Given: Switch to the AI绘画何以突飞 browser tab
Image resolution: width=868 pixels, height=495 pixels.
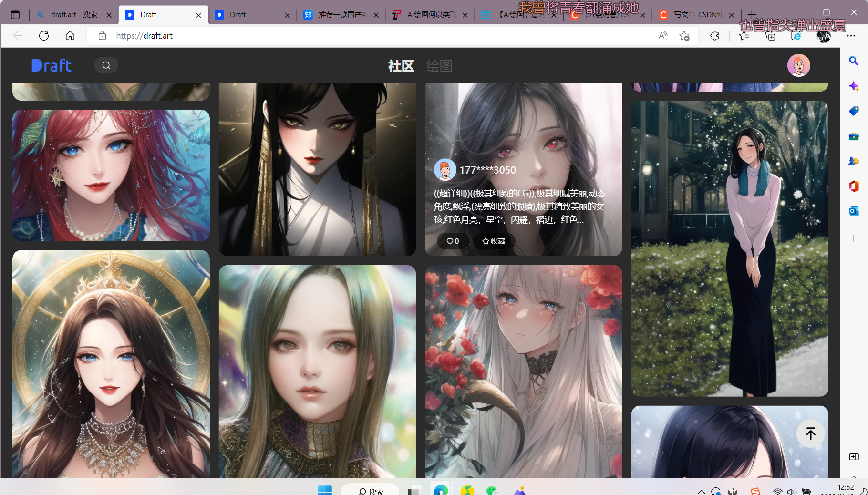Looking at the screenshot, I should 429,15.
